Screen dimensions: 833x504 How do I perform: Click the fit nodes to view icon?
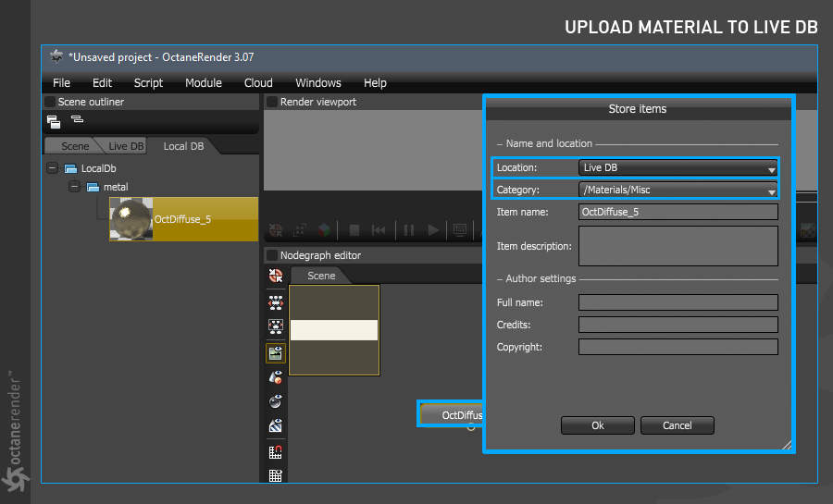point(276,326)
